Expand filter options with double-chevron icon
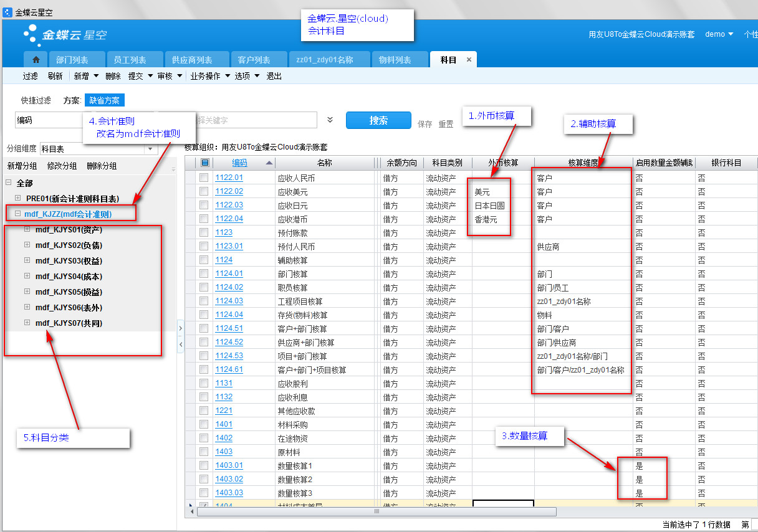Image resolution: width=758 pixels, height=532 pixels. point(330,120)
